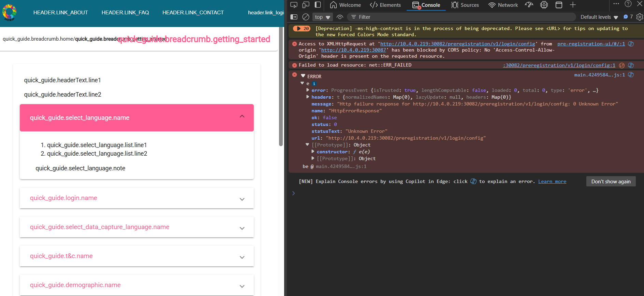
Task: Click Copilot icon on Failed to load resource row
Action: tap(631, 65)
